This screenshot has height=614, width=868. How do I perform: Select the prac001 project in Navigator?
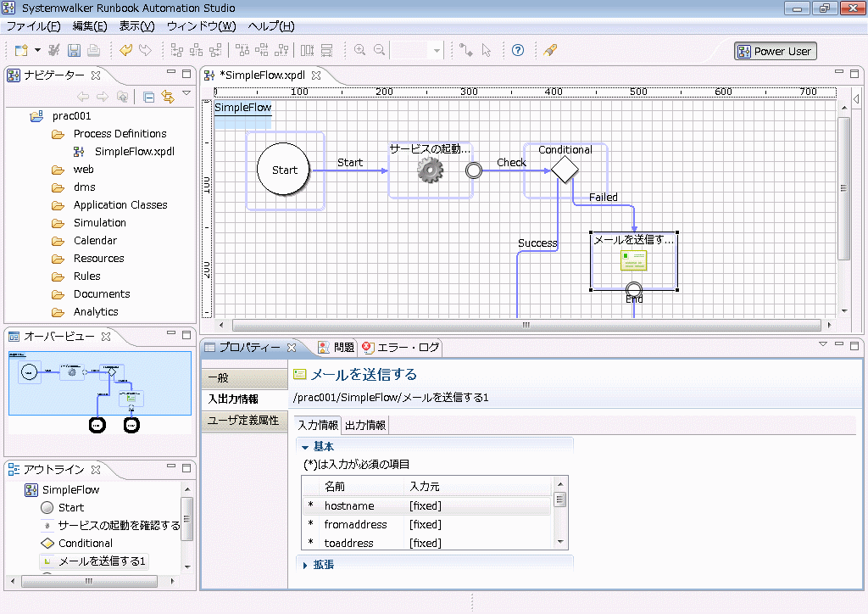pyautogui.click(x=71, y=115)
